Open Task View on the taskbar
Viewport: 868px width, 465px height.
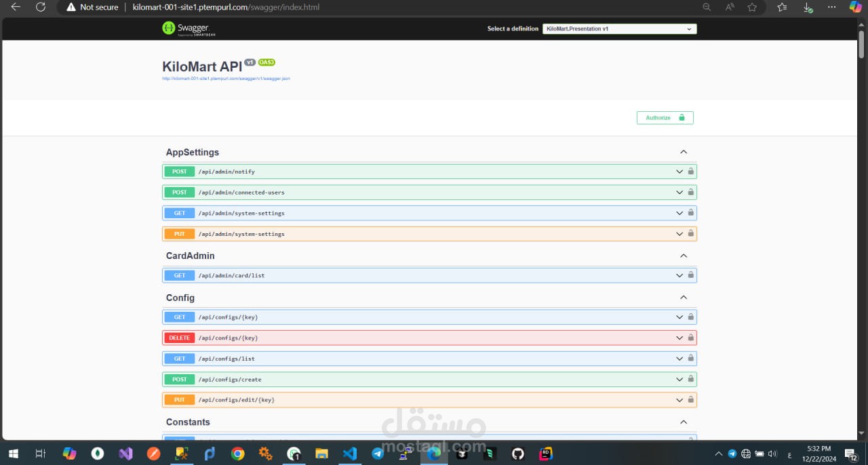40,453
